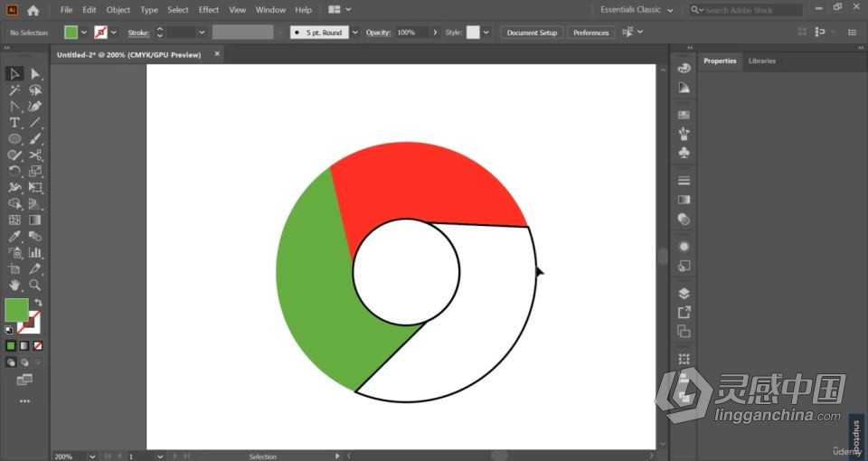
Task: Open fill color dropdown in control bar
Action: pyautogui.click(x=83, y=33)
